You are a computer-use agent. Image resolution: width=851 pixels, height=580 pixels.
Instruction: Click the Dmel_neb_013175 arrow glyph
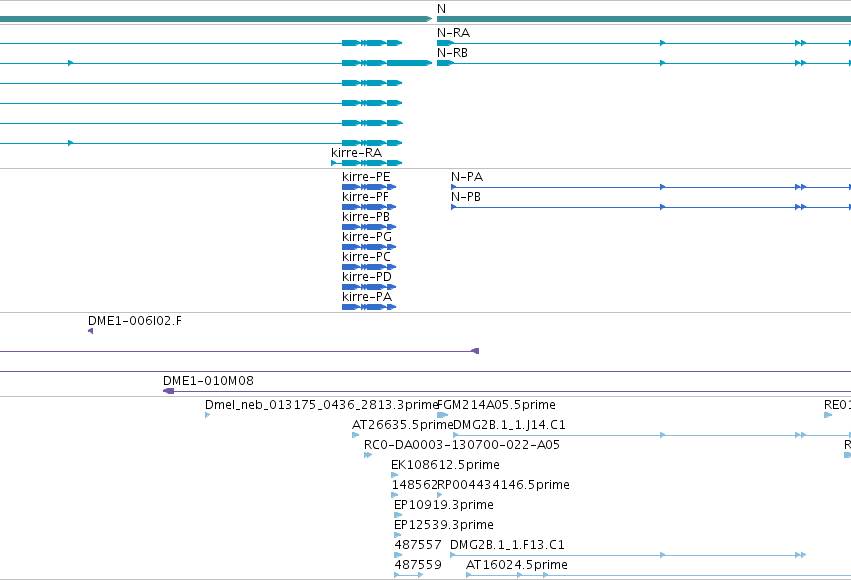[x=207, y=415]
